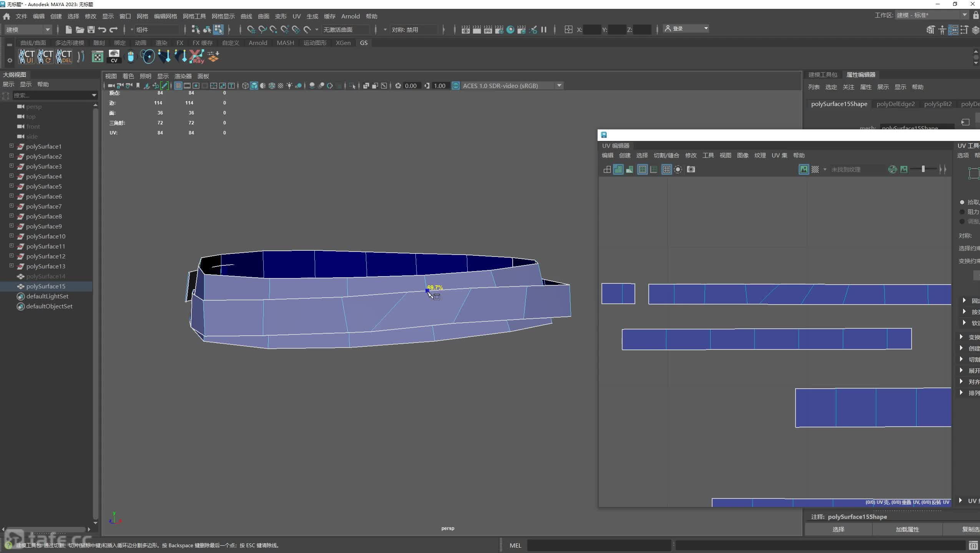Click the RGB channels icon in UV editor
The image size is (980, 553).
click(892, 169)
